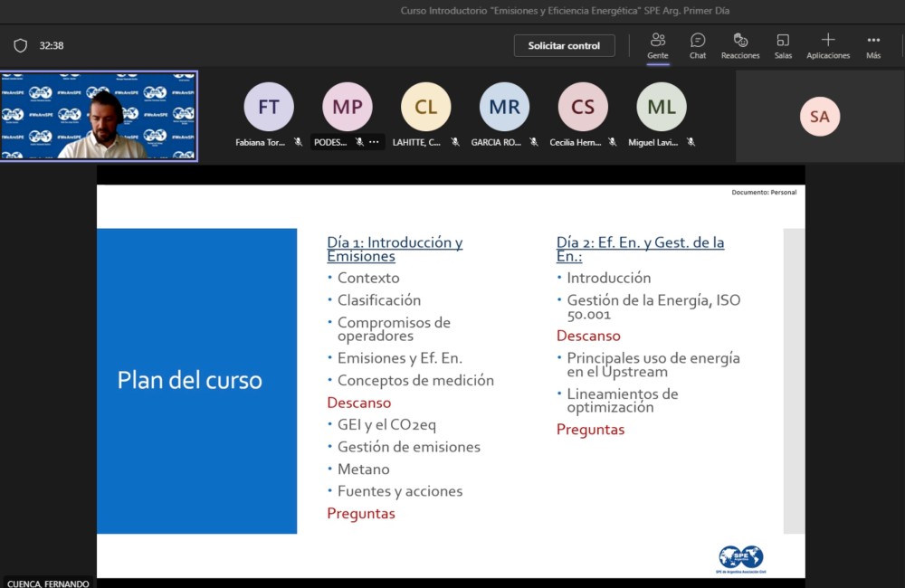Open the Chat panel
Screen dimensions: 905x588
(698, 45)
